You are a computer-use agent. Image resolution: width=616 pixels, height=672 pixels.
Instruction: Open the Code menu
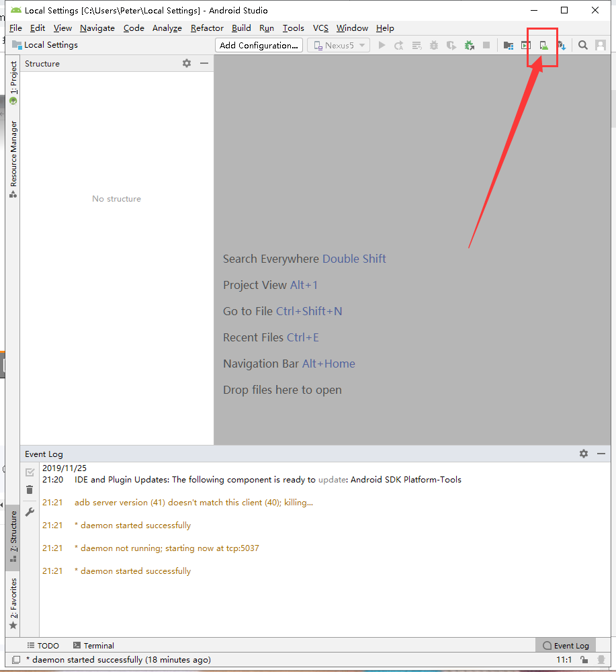point(134,28)
